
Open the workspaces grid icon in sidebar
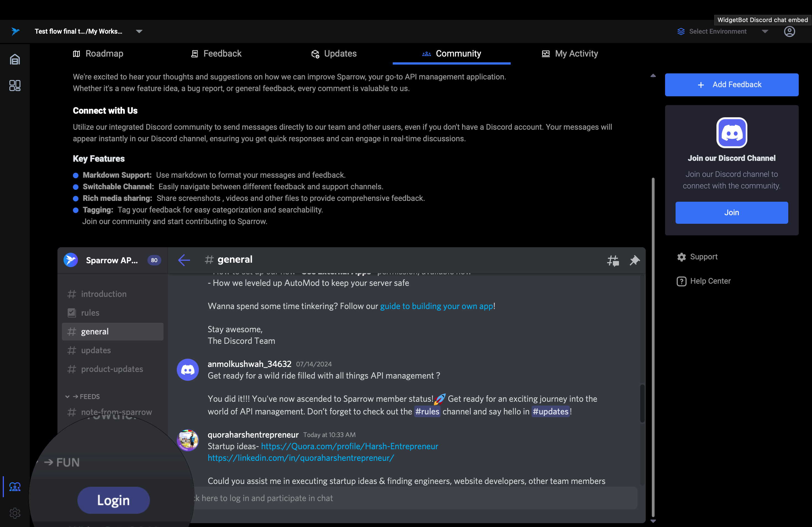click(x=15, y=85)
